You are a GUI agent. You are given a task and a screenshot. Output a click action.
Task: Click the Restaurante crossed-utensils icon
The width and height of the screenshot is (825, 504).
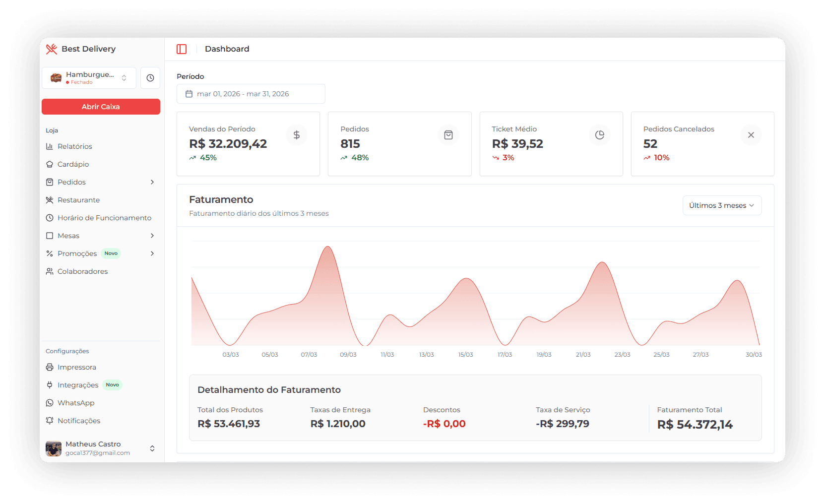pyautogui.click(x=50, y=200)
